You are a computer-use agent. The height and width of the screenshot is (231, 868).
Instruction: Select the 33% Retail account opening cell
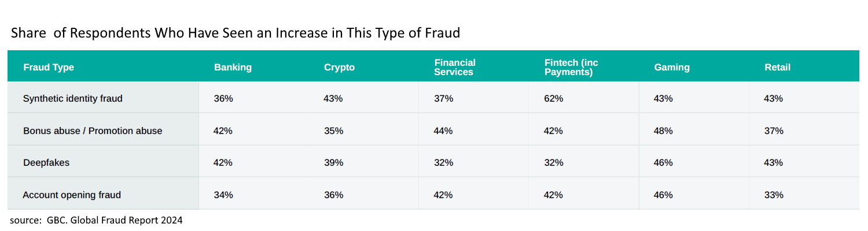click(x=774, y=195)
